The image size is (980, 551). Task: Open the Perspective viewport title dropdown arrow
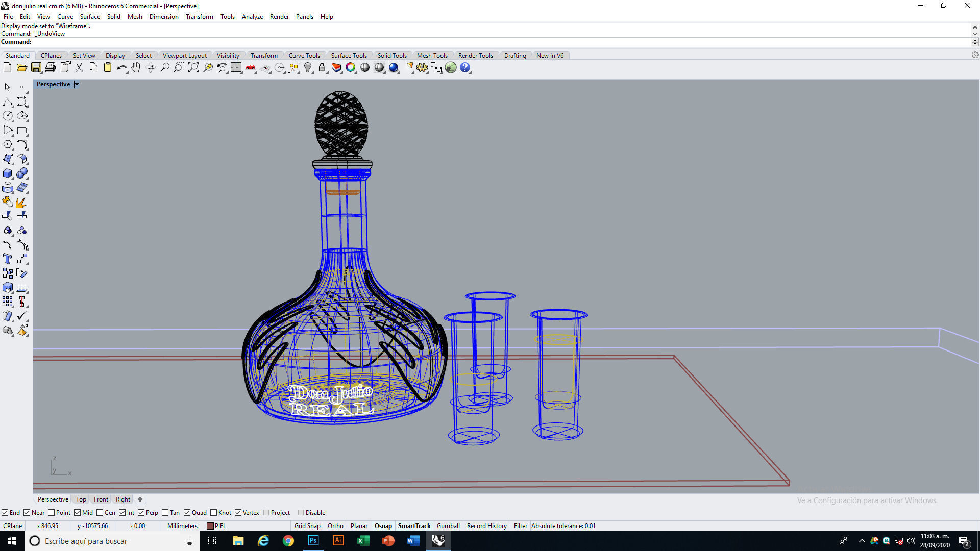coord(77,84)
